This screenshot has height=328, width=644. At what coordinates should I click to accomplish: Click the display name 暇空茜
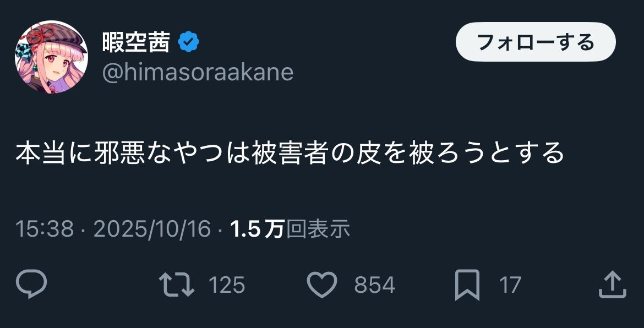[136, 42]
